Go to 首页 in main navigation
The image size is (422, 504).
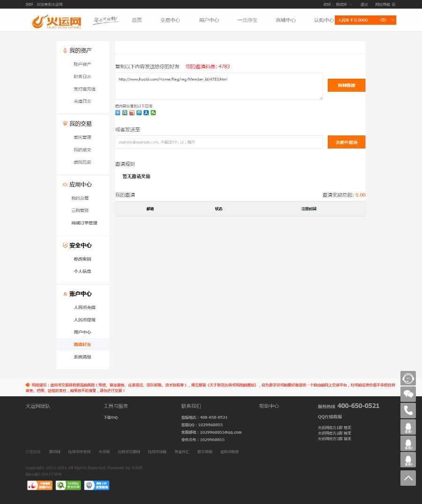(x=137, y=20)
